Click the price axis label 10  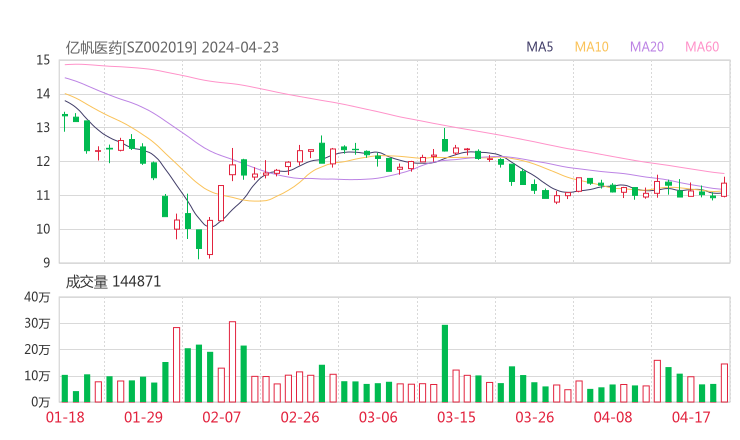pyautogui.click(x=43, y=229)
